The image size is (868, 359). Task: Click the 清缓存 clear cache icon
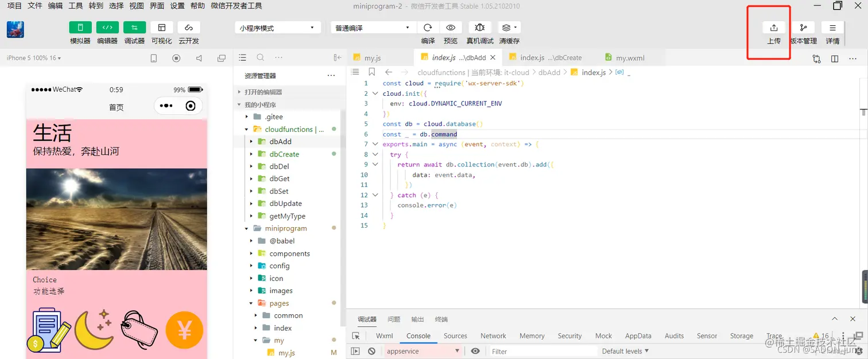[509, 28]
